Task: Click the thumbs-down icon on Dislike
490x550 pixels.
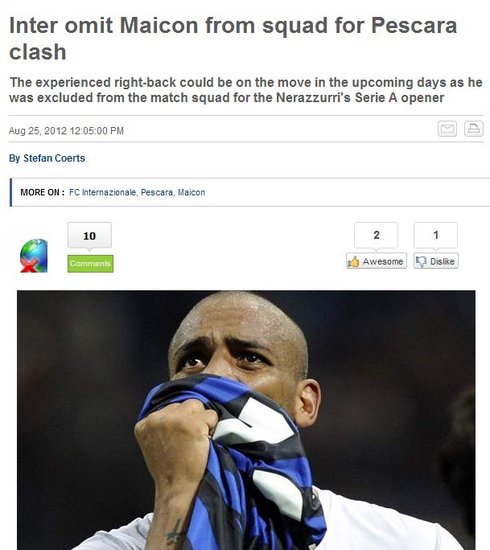Action: click(421, 261)
